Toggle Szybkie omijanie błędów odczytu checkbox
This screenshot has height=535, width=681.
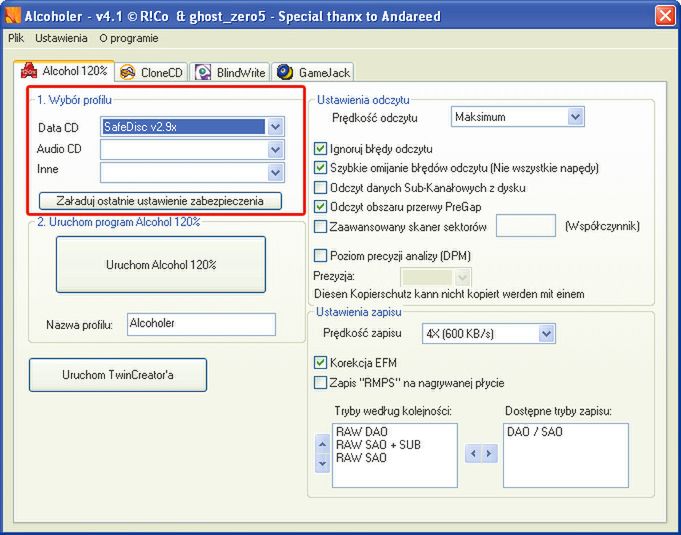click(x=320, y=168)
